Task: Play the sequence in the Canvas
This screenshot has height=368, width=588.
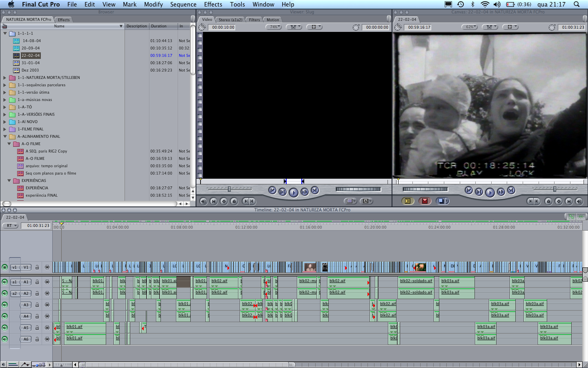Action: tap(490, 192)
